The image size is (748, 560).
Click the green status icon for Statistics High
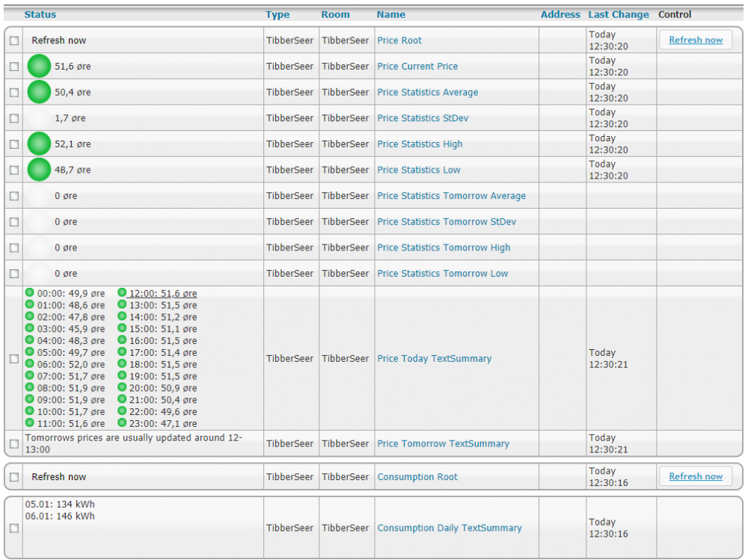coord(39,144)
